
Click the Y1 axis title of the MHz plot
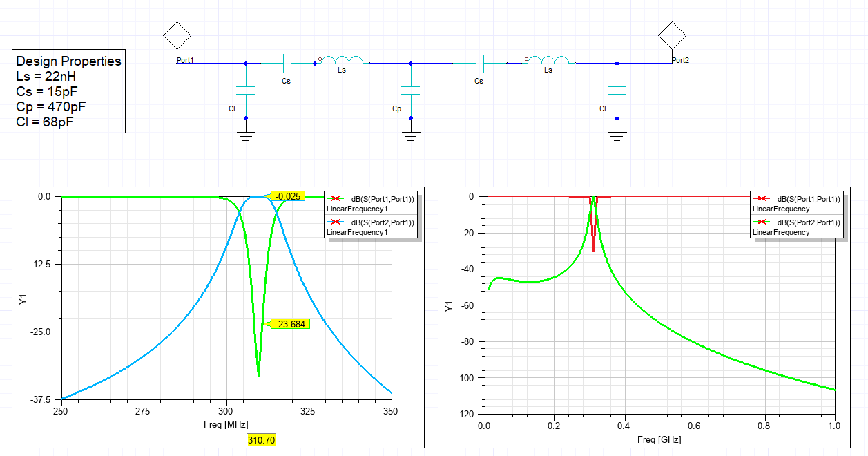(23, 299)
